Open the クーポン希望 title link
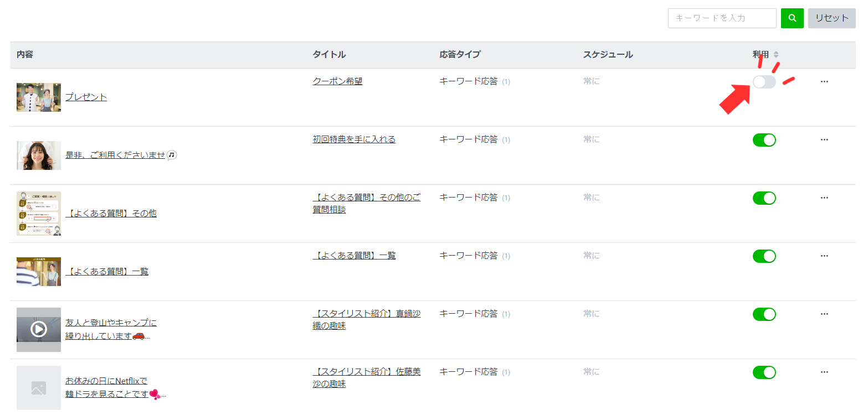Screen dimensions: 868x415 pos(337,81)
